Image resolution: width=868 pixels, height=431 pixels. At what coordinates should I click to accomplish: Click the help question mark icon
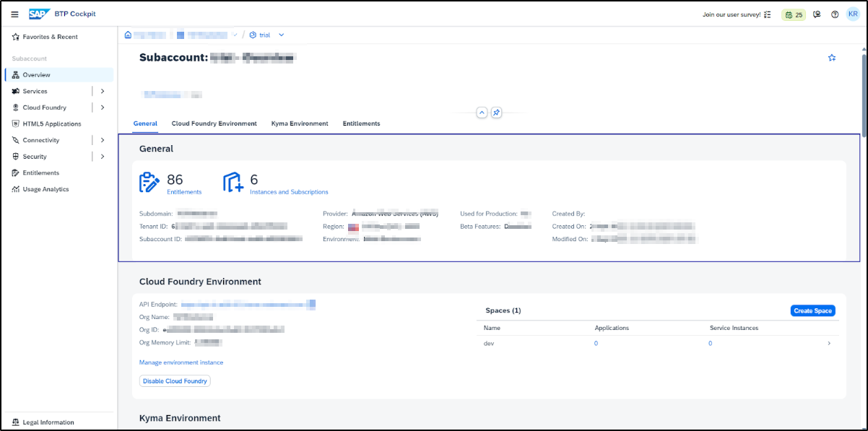[x=835, y=14]
